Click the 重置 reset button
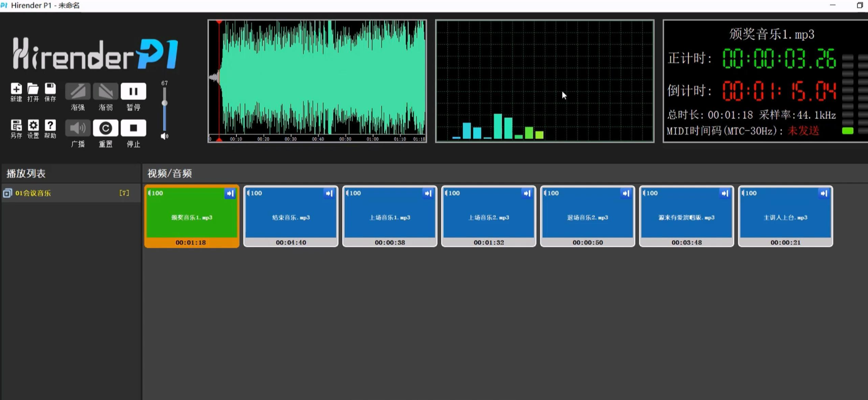This screenshot has width=868, height=400. [105, 128]
